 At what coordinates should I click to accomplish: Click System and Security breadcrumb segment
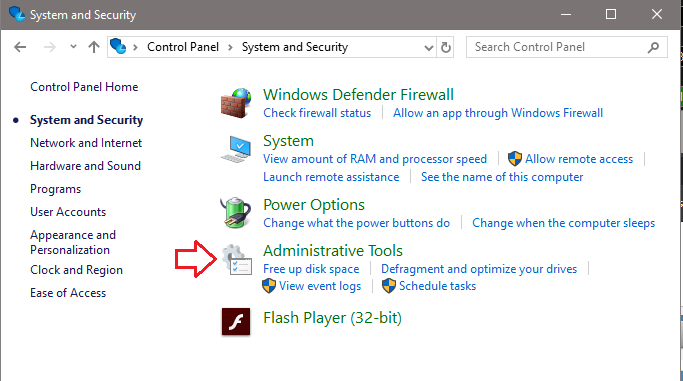(295, 47)
